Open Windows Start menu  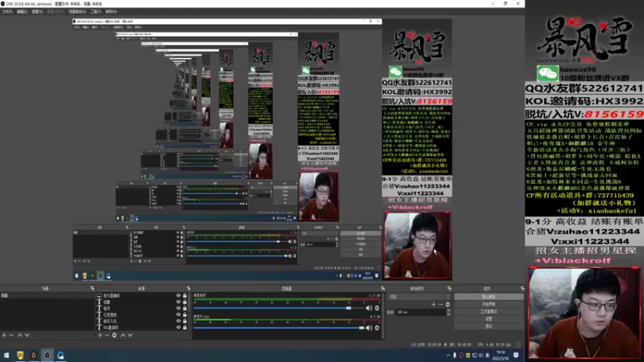[6, 356]
